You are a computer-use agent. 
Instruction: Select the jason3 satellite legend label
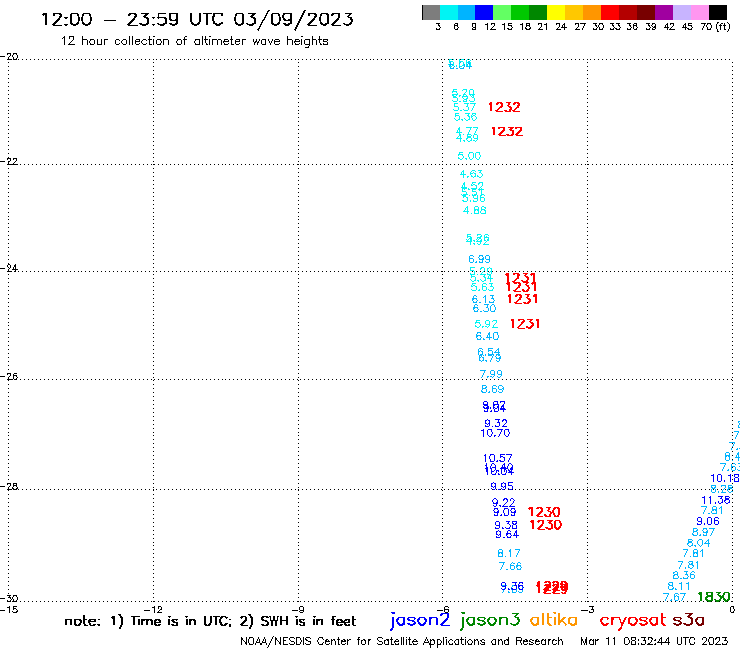pos(490,621)
